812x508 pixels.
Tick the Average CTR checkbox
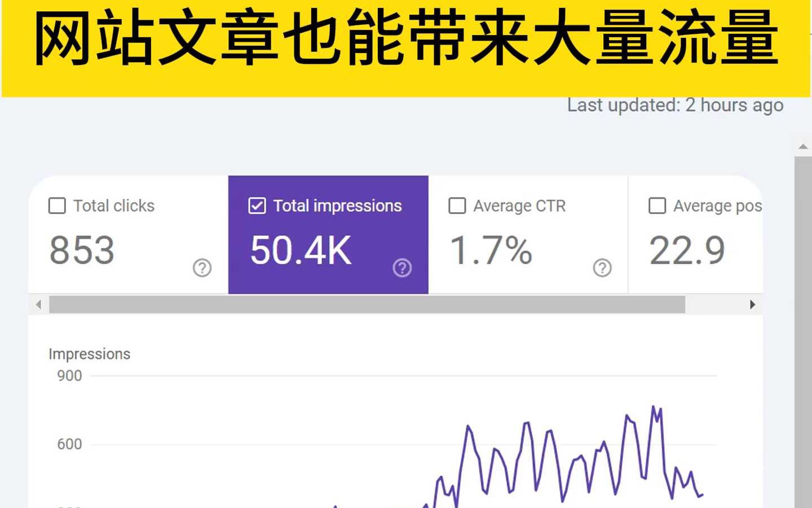point(457,205)
